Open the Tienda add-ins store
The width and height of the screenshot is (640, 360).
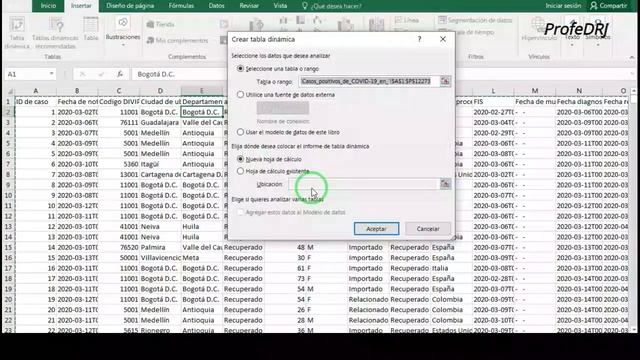click(x=160, y=24)
